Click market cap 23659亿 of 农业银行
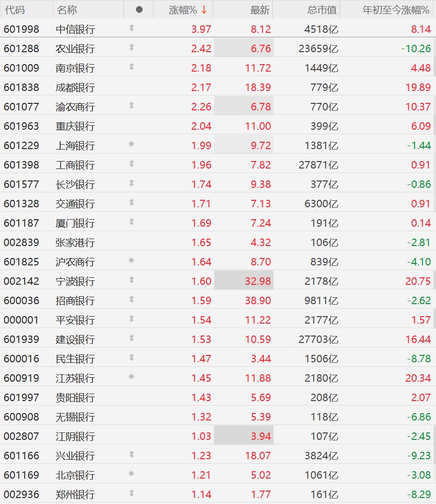The image size is (436, 504). (x=318, y=49)
